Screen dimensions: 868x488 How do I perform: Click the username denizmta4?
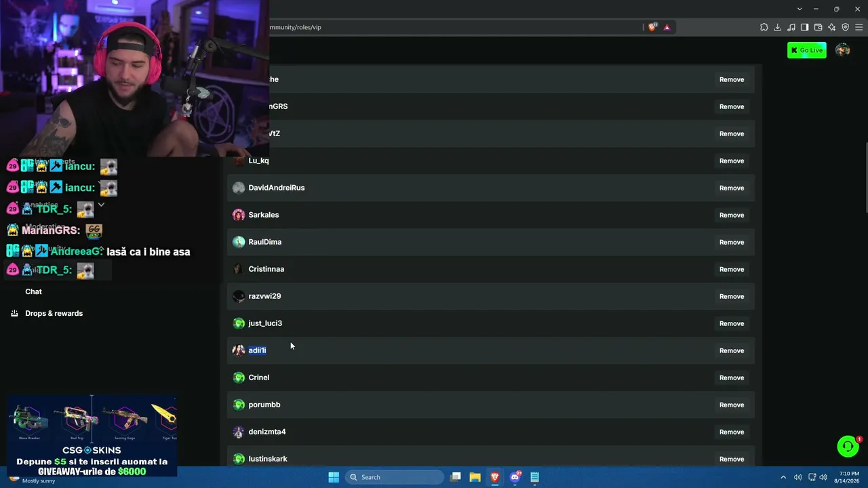267,432
